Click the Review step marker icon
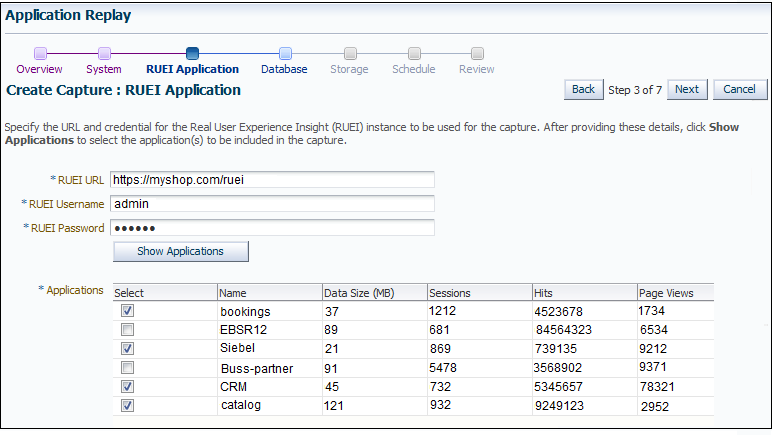Viewport: 772px width, 435px height. click(477, 53)
